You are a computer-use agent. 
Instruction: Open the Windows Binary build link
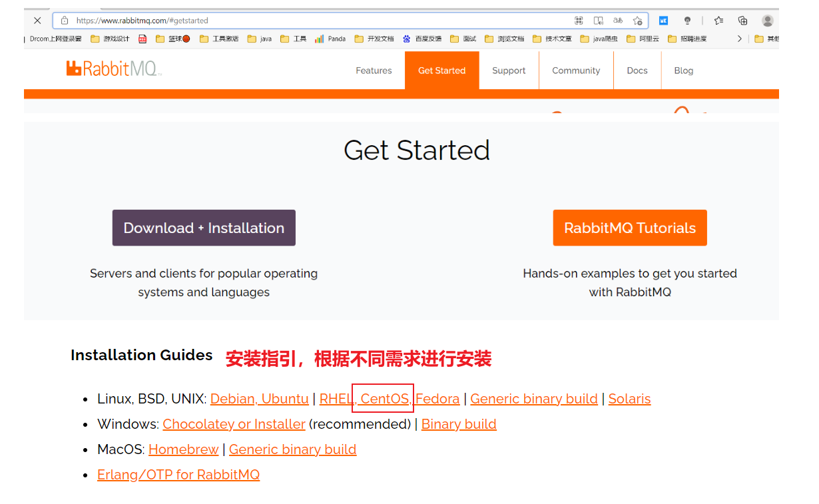459,424
